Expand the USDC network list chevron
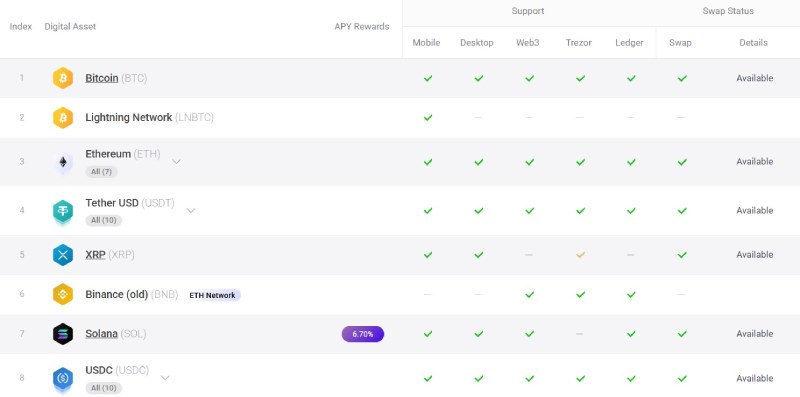 tap(165, 378)
